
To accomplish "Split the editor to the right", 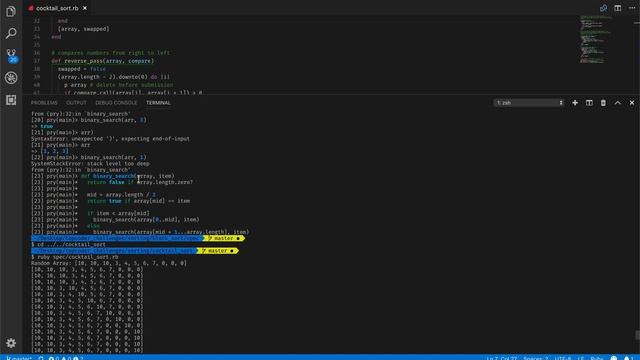I will (618, 8).
